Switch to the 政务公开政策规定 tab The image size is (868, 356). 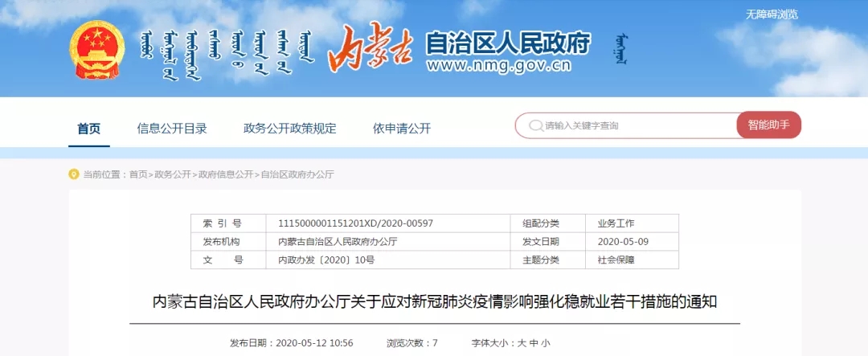[289, 129]
